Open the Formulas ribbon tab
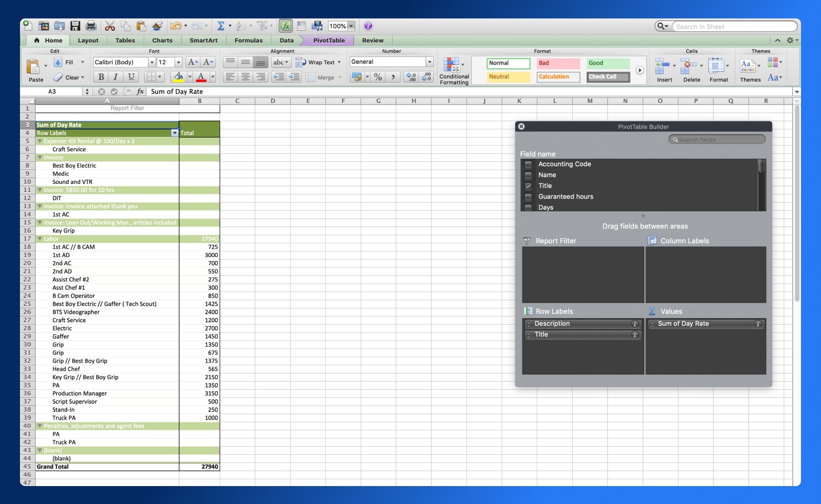 (248, 40)
